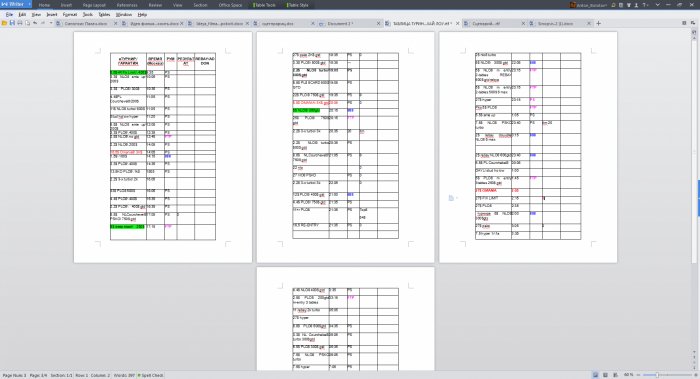The image size is (700, 379).
Task: Click the Undo arrow icon
Action: pos(35,23)
